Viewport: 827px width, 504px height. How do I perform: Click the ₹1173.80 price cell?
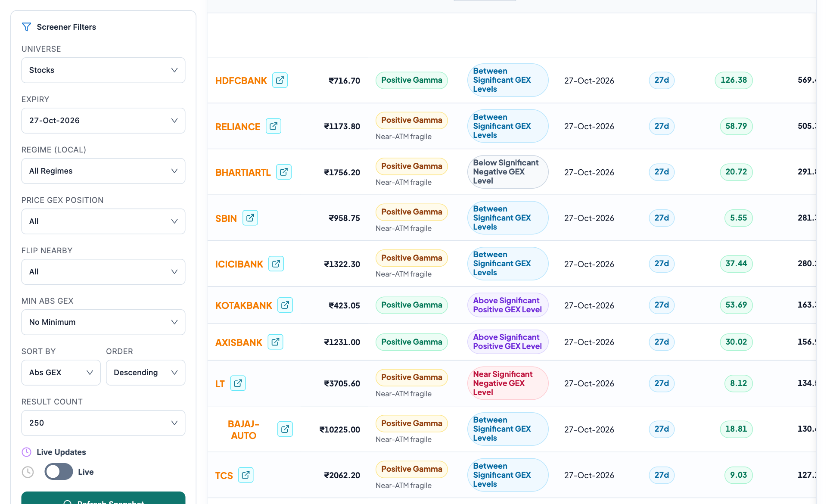pyautogui.click(x=342, y=126)
